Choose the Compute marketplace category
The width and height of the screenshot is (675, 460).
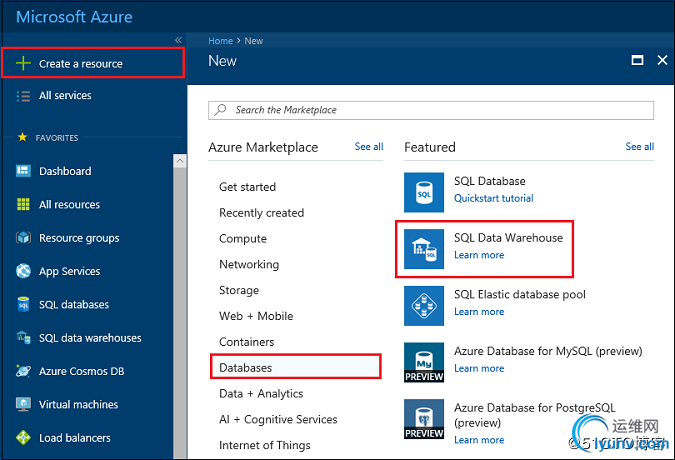coord(243,239)
